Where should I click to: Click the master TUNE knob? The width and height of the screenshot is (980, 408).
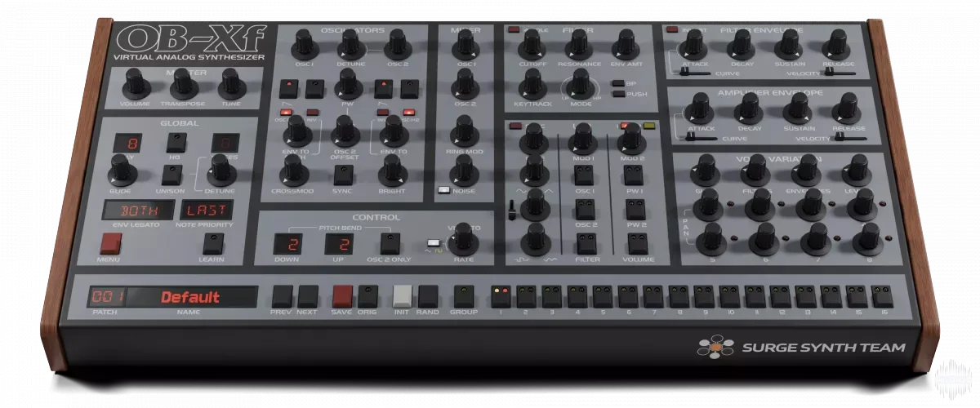tap(232, 82)
